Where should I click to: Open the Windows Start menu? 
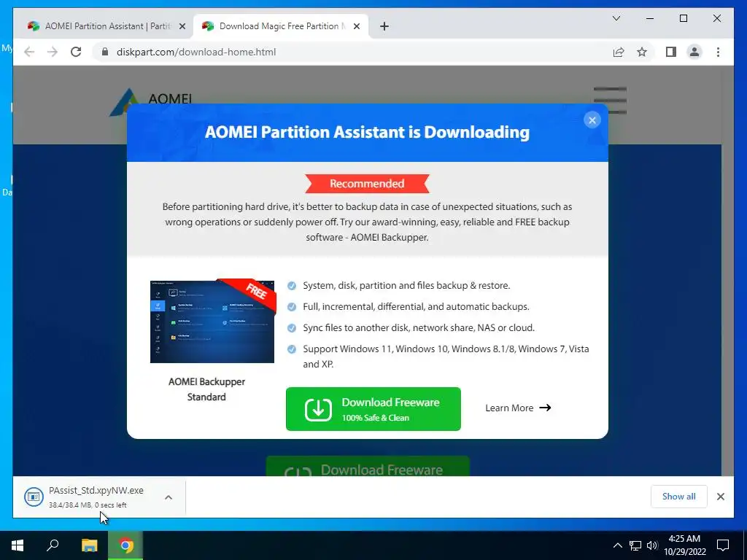(x=18, y=545)
